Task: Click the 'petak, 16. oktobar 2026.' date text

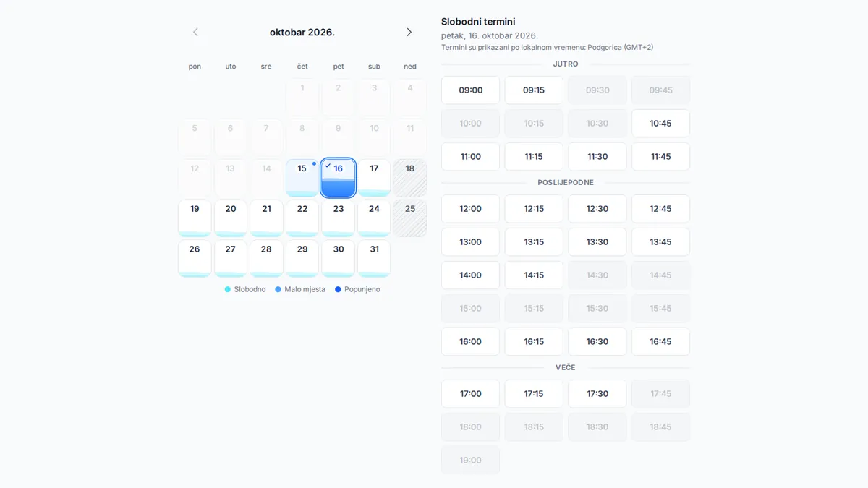Action: point(490,35)
